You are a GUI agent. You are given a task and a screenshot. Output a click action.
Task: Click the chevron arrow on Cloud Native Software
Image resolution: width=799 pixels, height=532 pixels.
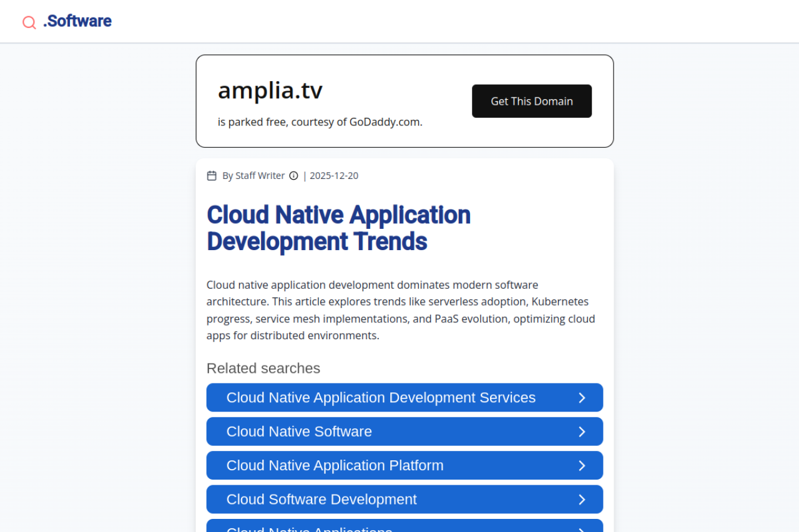tap(582, 432)
